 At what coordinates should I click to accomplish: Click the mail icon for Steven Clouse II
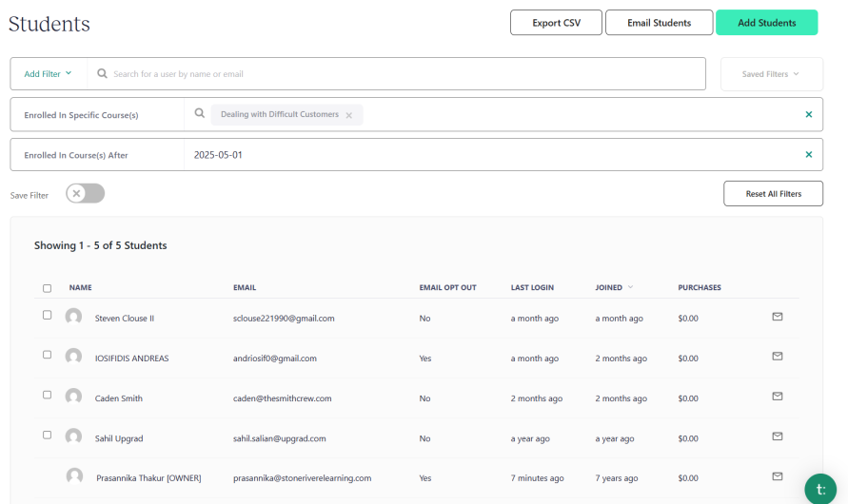778,317
